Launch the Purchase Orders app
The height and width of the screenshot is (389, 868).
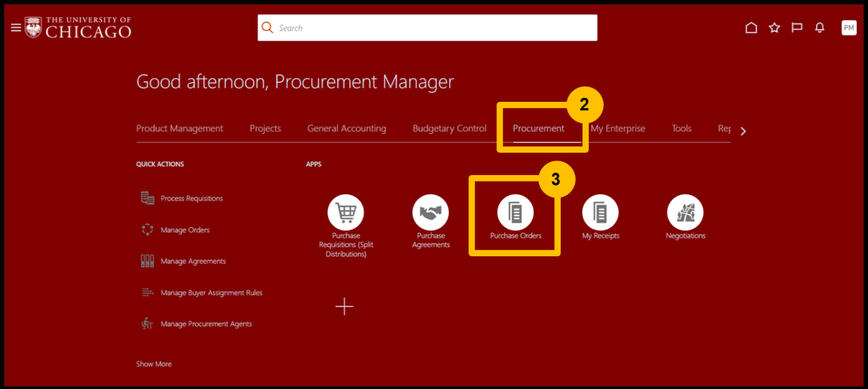pos(515,213)
